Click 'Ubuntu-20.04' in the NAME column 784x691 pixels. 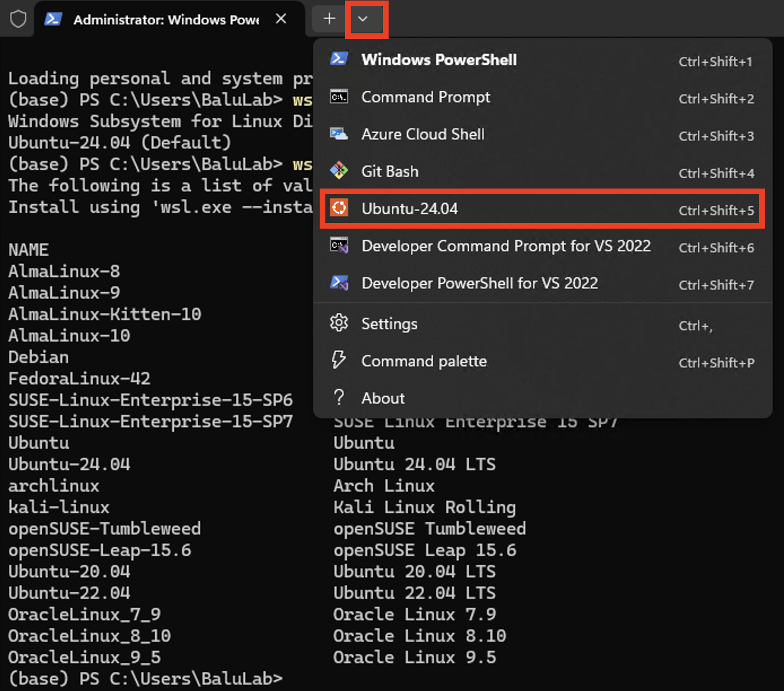[x=69, y=572]
